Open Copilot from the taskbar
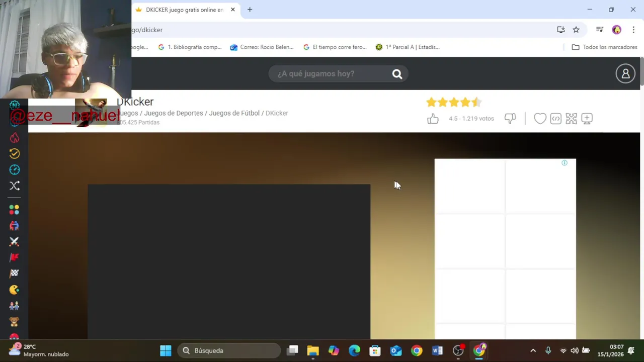644x362 pixels. (x=334, y=350)
